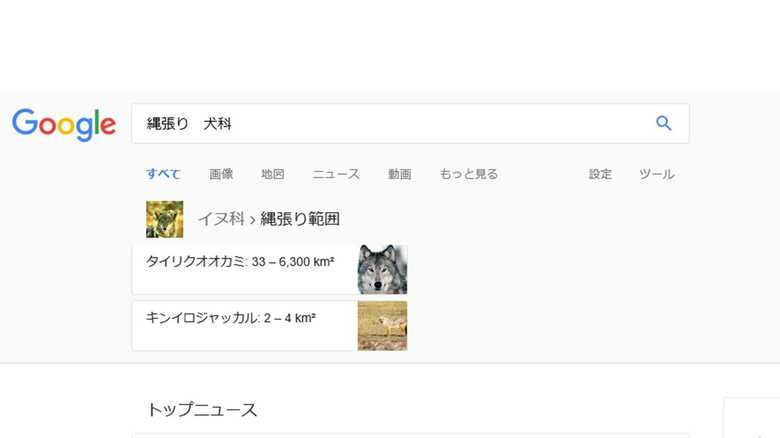The width and height of the screenshot is (780, 438).
Task: Open the 動画 results tab
Action: [x=399, y=174]
